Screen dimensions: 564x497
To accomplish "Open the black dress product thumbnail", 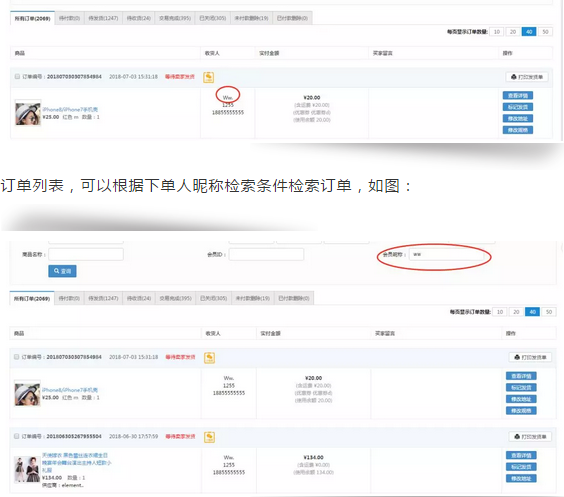I will pyautogui.click(x=27, y=469).
